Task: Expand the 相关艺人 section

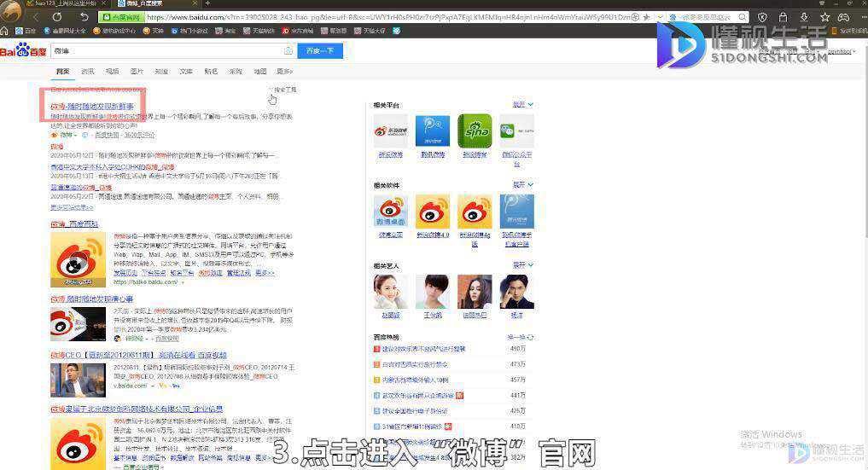Action: (x=522, y=265)
